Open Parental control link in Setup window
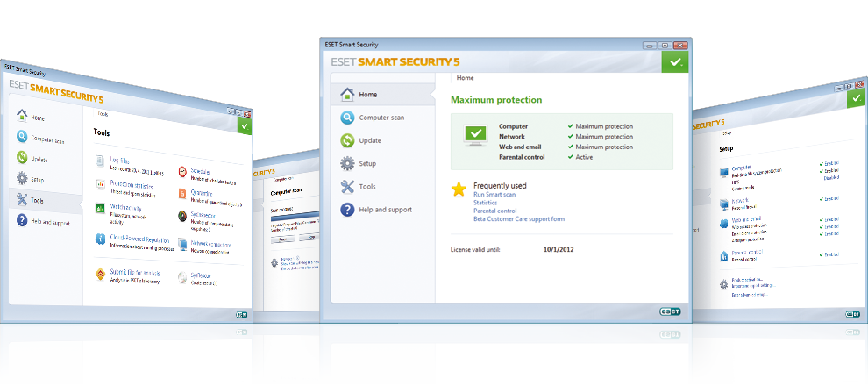868x386 pixels. click(747, 252)
